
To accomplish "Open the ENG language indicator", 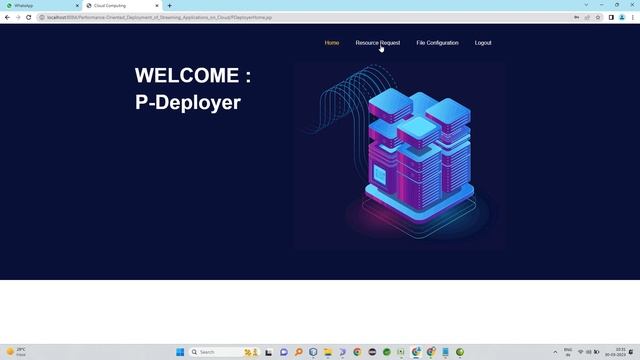I will pos(568,352).
